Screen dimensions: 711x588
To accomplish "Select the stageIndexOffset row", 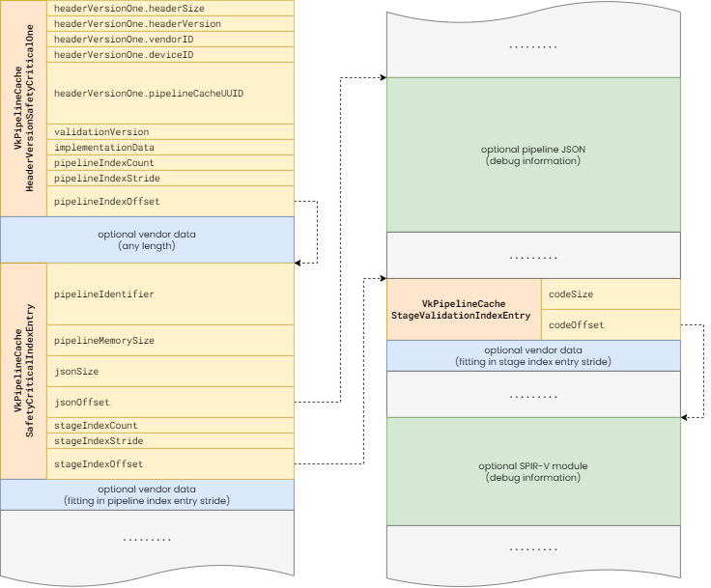I will click(170, 463).
